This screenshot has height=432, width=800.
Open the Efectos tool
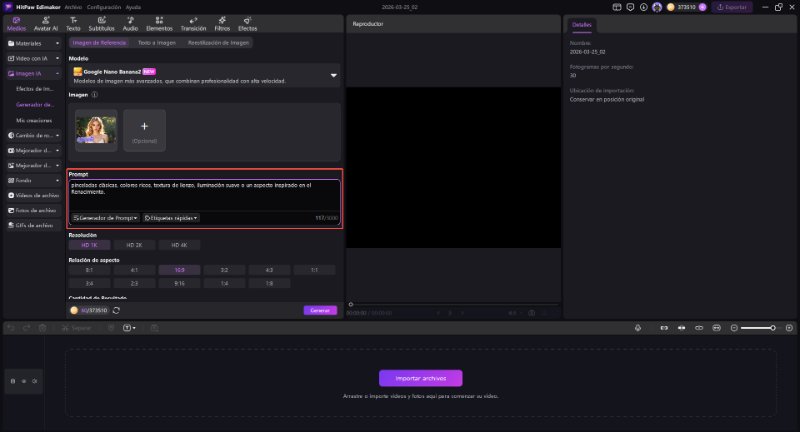[247, 25]
